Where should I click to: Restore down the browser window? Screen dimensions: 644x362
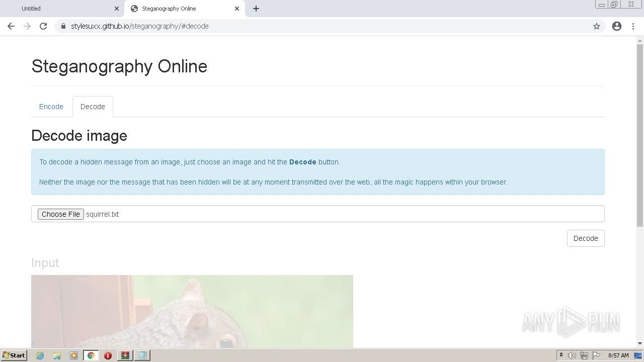coord(614,4)
